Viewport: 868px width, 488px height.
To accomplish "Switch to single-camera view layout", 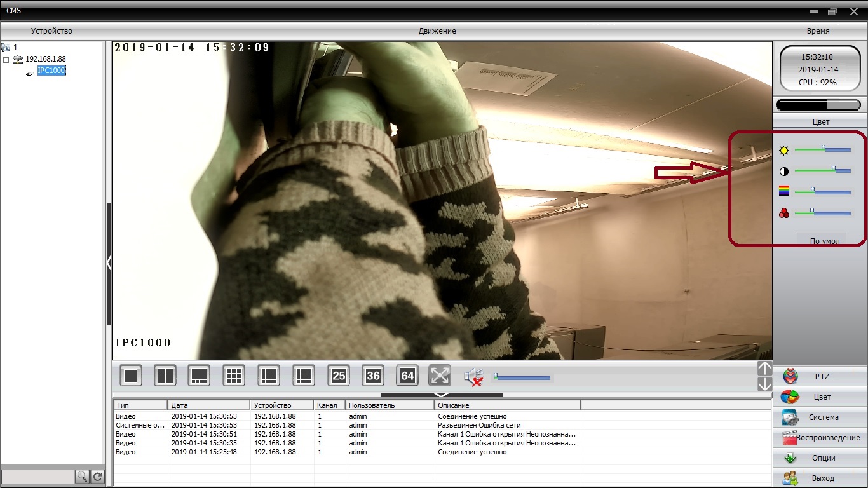I will pos(131,376).
